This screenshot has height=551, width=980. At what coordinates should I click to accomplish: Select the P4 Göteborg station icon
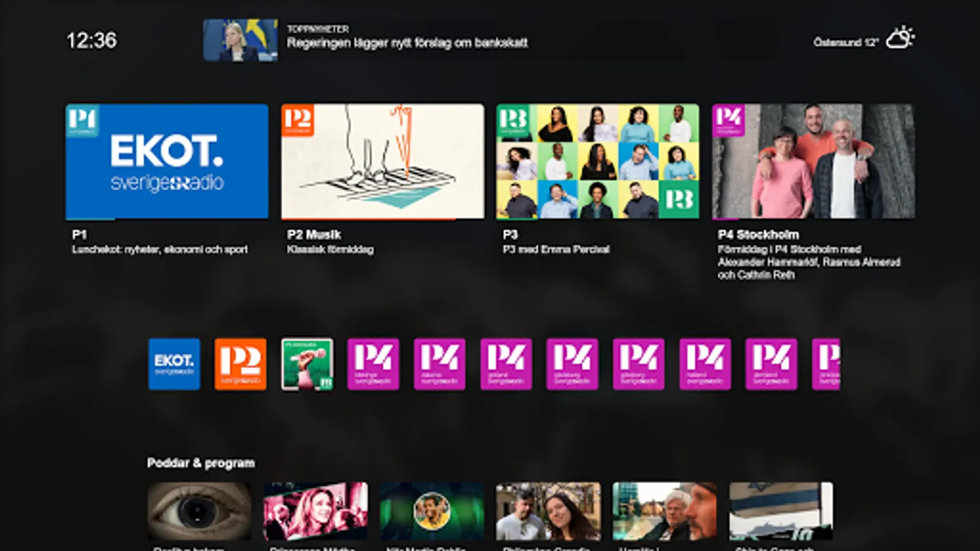point(639,364)
